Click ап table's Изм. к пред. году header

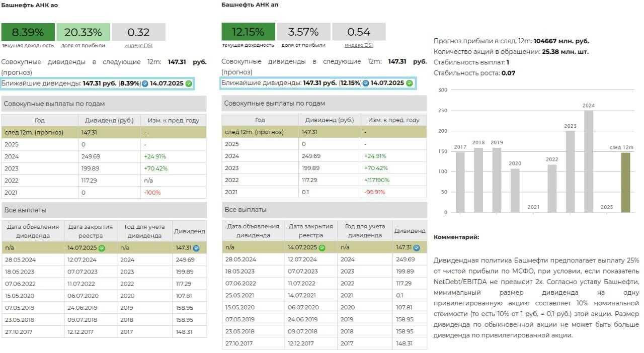click(x=393, y=120)
